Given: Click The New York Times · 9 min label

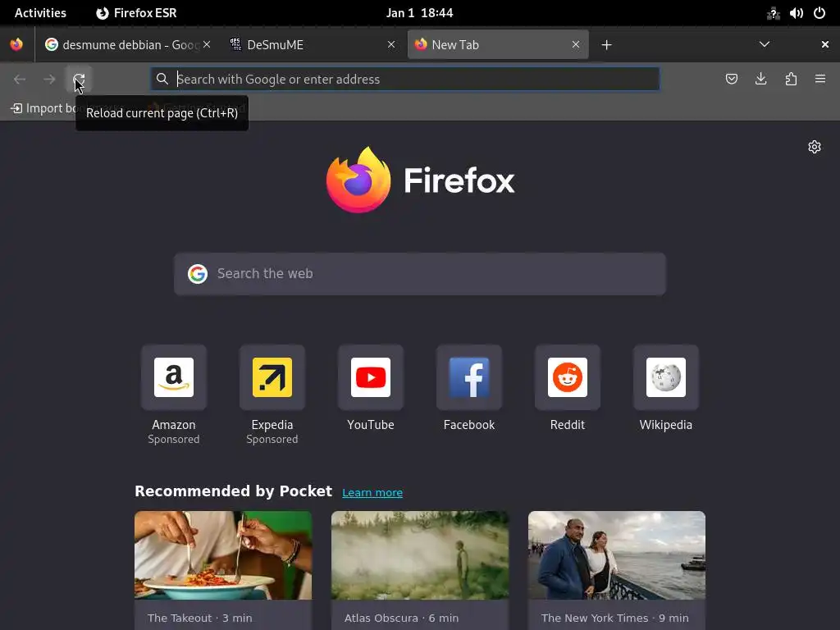Looking at the screenshot, I should pos(615,618).
